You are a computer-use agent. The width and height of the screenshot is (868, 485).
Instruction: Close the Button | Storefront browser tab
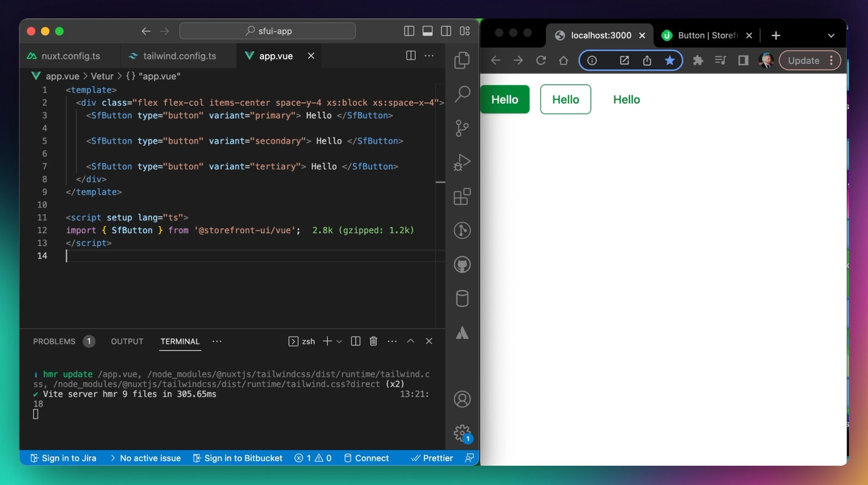click(x=749, y=36)
